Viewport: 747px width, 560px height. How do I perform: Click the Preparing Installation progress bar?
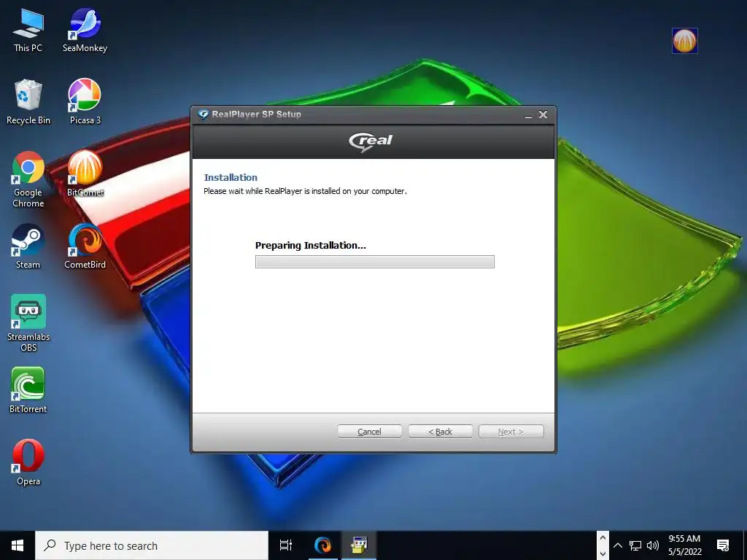[375, 262]
